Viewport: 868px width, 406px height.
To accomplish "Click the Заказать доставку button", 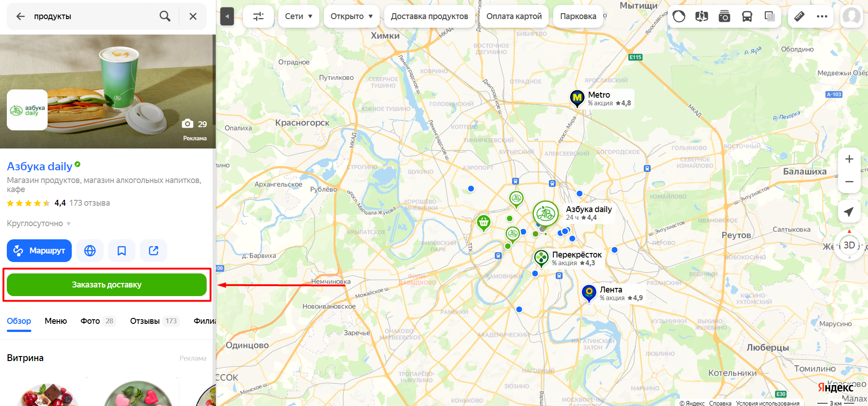I will point(107,285).
